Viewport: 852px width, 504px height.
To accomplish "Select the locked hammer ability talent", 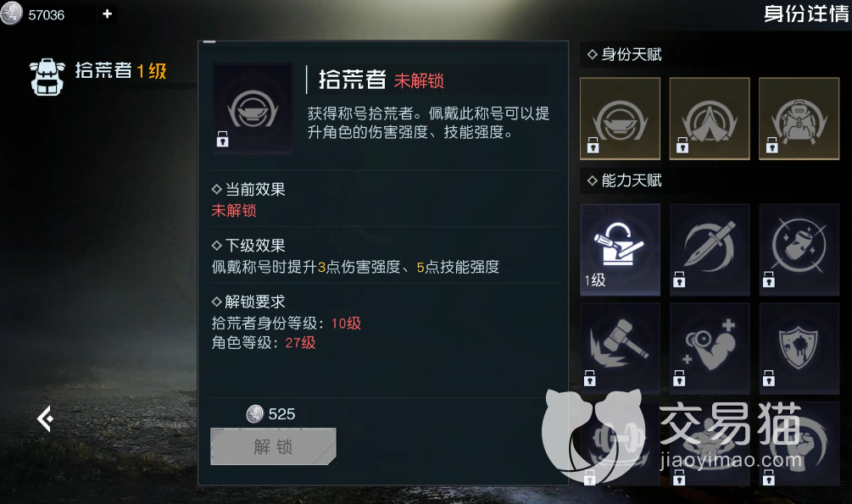I will 620,348.
